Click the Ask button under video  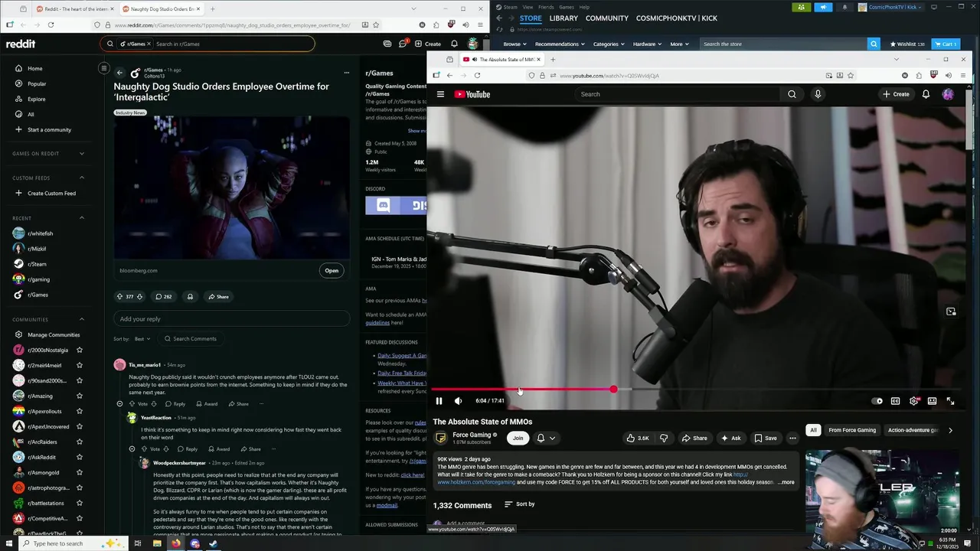(x=730, y=439)
